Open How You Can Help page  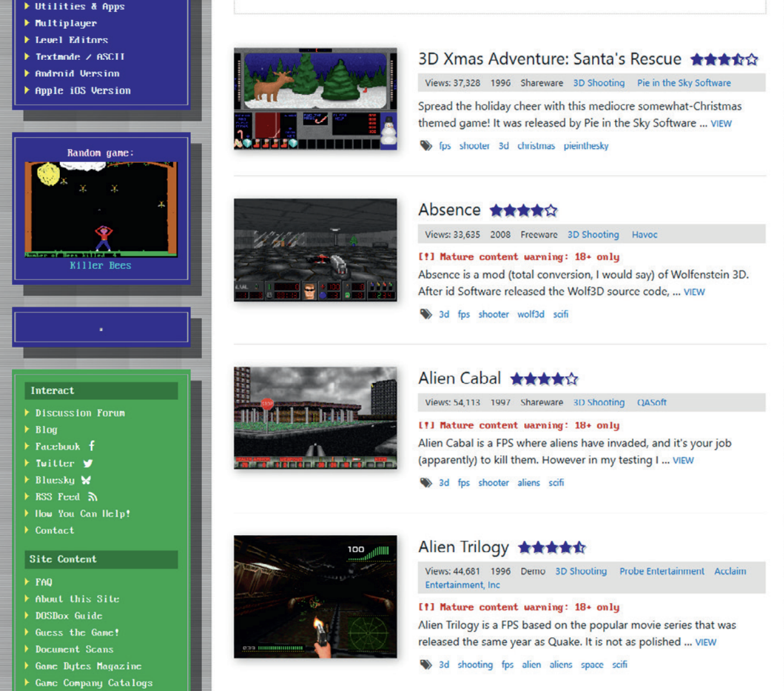[82, 514]
